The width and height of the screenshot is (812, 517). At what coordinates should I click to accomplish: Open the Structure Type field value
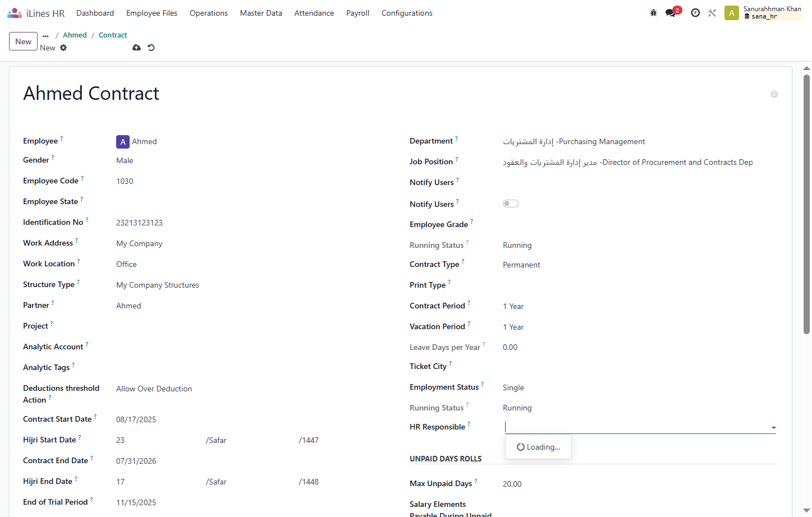pyautogui.click(x=158, y=285)
